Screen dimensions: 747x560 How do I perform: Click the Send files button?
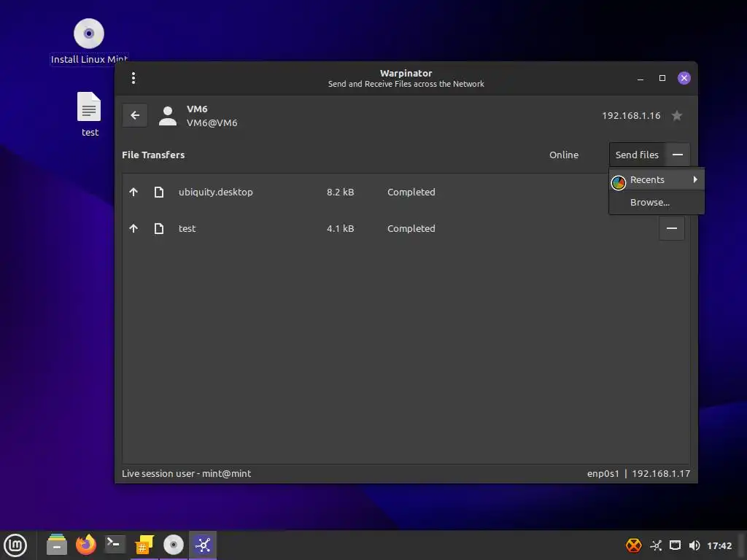click(637, 155)
